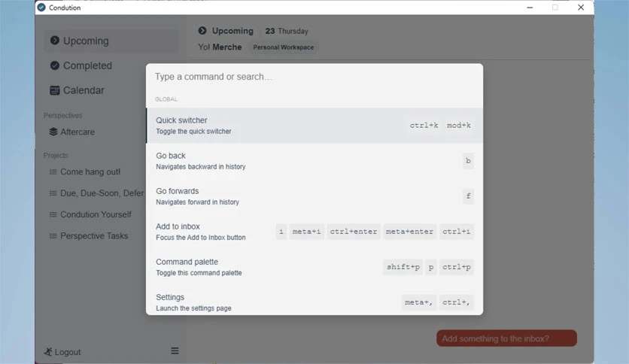This screenshot has height=364, width=629.
Task: Click the meta+i shortcut badge
Action: pyautogui.click(x=306, y=232)
